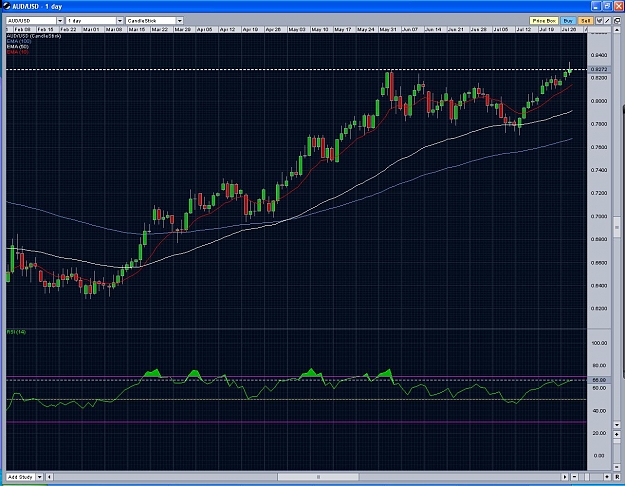Click the zoom out minus button
Screen dimensions: 625x486
coord(574,477)
